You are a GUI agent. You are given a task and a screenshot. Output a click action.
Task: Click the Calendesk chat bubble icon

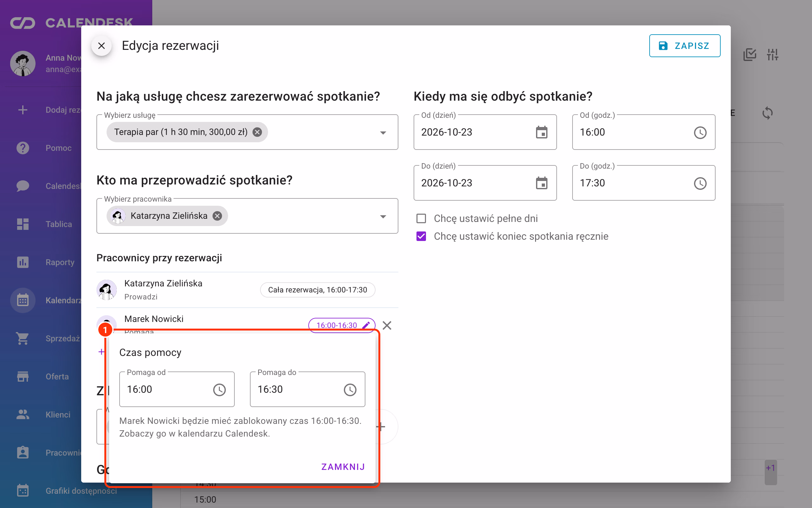tap(23, 186)
